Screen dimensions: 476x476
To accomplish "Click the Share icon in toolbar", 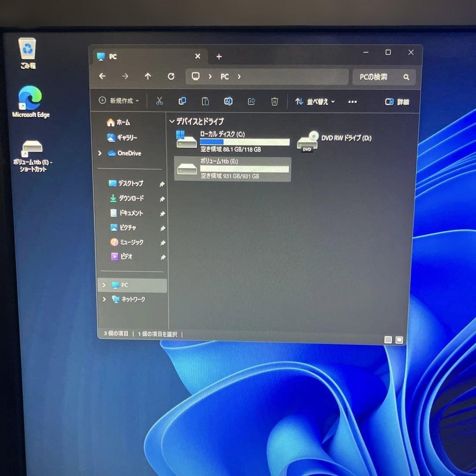I will pyautogui.click(x=251, y=102).
